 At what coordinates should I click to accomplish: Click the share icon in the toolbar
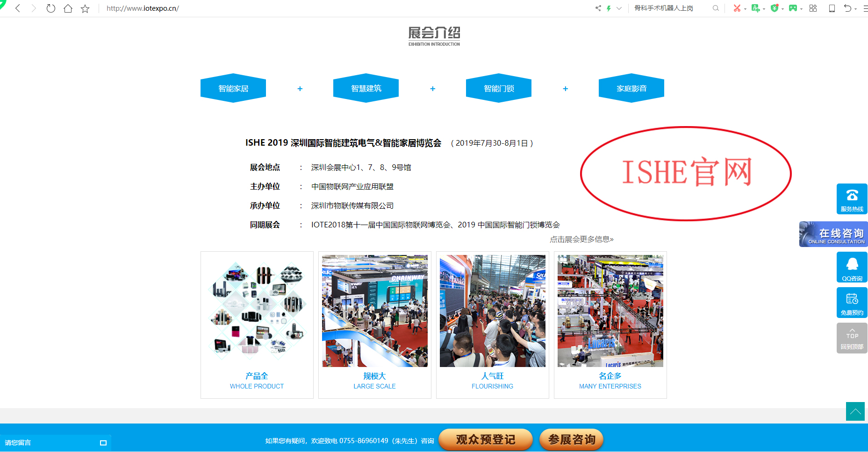pos(598,8)
